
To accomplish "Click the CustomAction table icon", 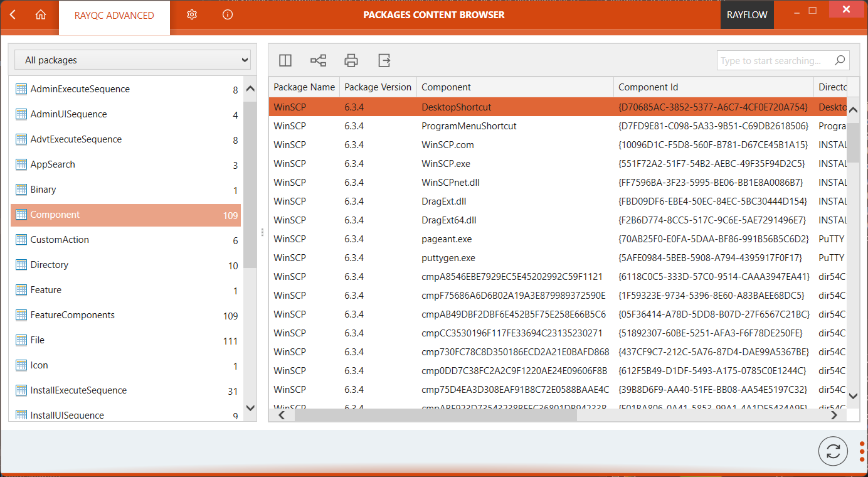I will pyautogui.click(x=21, y=240).
